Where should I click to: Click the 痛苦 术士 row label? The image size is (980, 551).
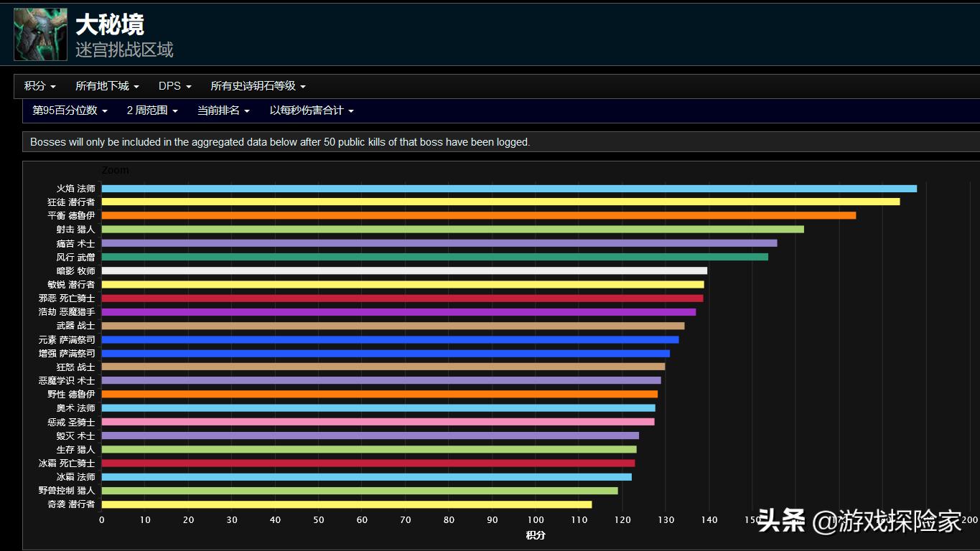coord(76,243)
